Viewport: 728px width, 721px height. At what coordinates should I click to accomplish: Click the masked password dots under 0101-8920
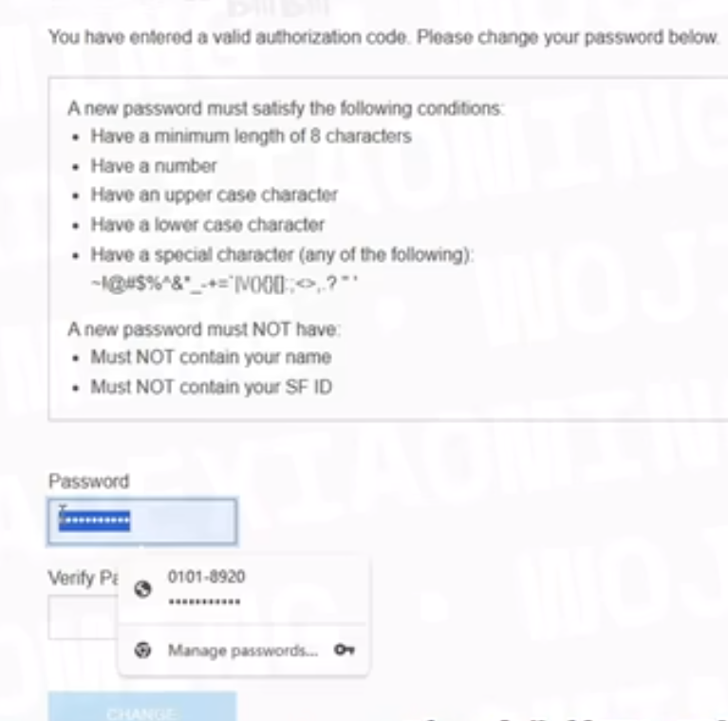pyautogui.click(x=204, y=602)
